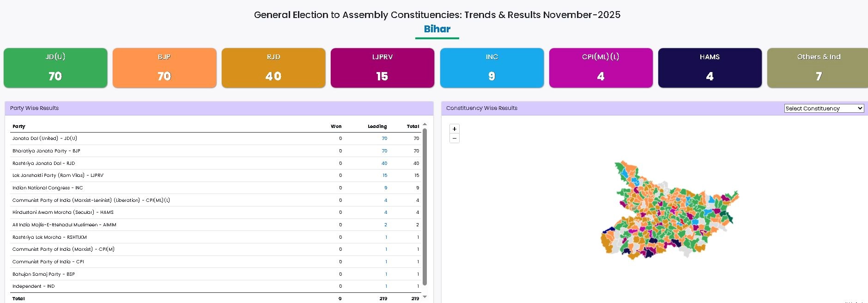Image resolution: width=868 pixels, height=303 pixels.
Task: Zoom in on the Bihar map
Action: coord(455,129)
